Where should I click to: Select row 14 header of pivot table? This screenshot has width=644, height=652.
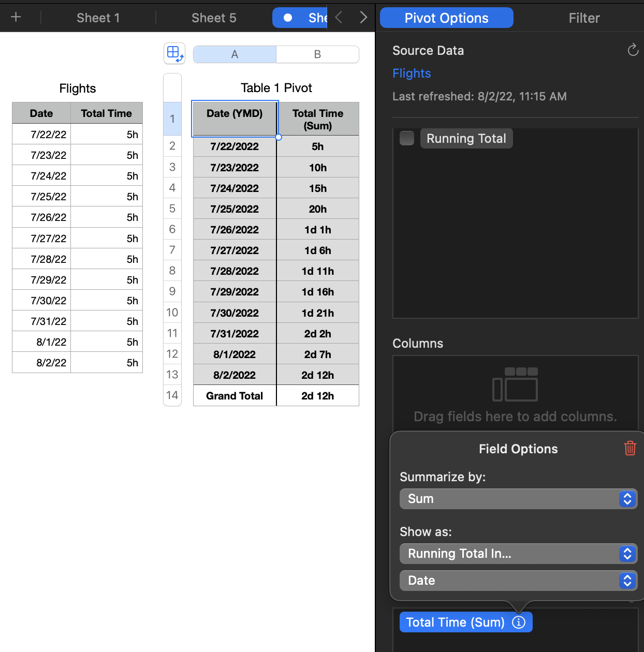(172, 395)
